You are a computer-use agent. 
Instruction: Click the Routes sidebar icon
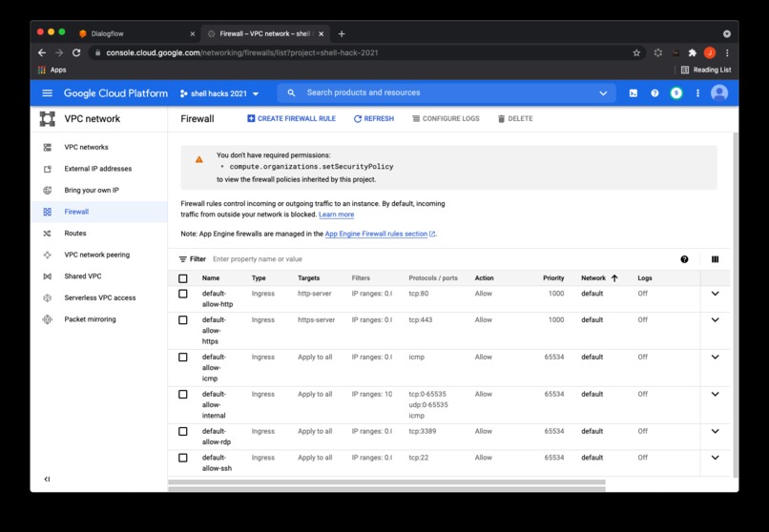coord(47,234)
